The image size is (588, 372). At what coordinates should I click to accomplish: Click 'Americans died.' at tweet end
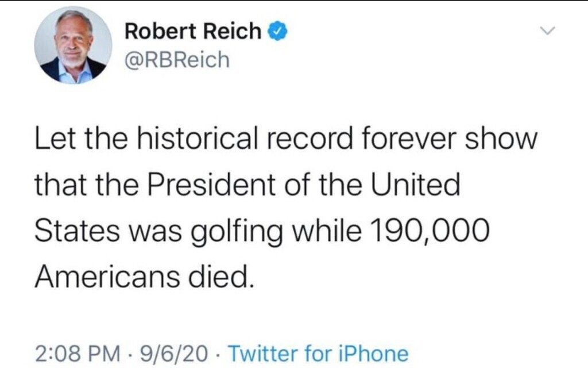tap(144, 278)
